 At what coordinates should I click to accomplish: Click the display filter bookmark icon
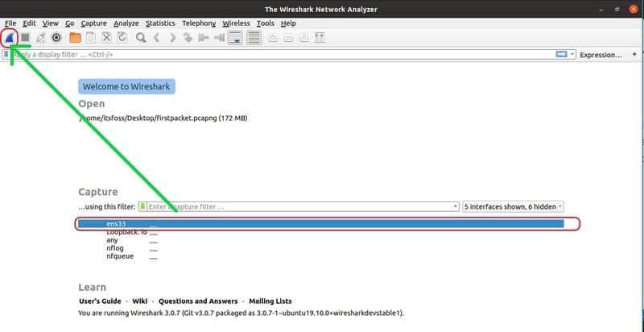pos(6,54)
